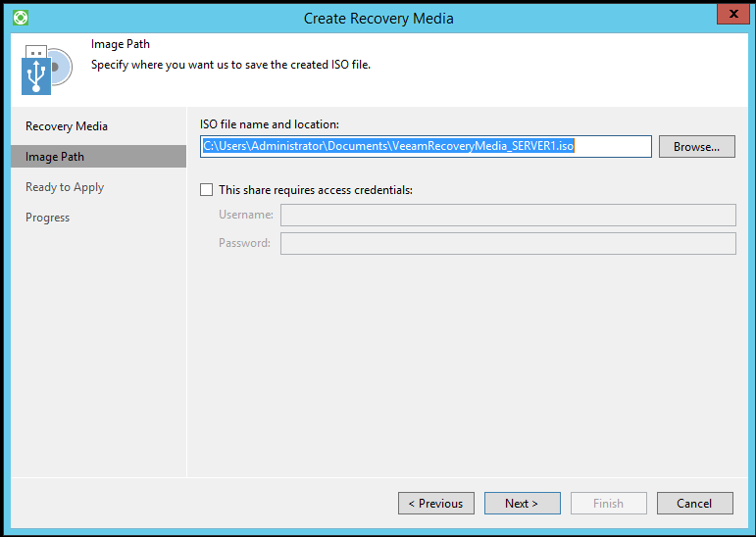Screen dimensions: 756x537
Task: Jump to the Progress step
Action: [48, 218]
